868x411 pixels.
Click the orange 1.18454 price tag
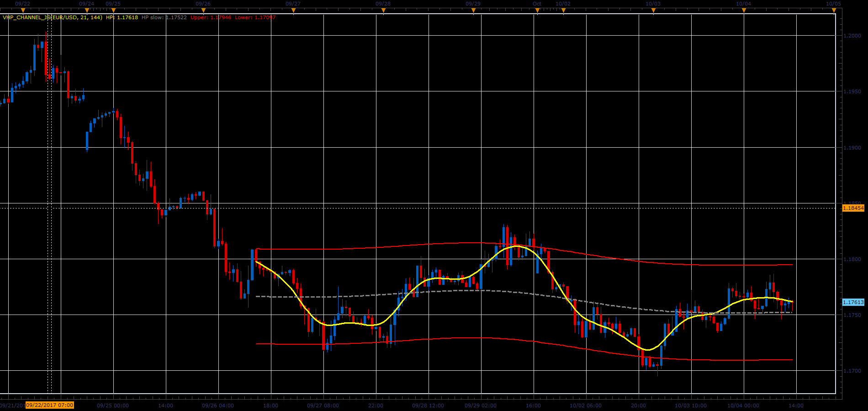[x=853, y=208]
